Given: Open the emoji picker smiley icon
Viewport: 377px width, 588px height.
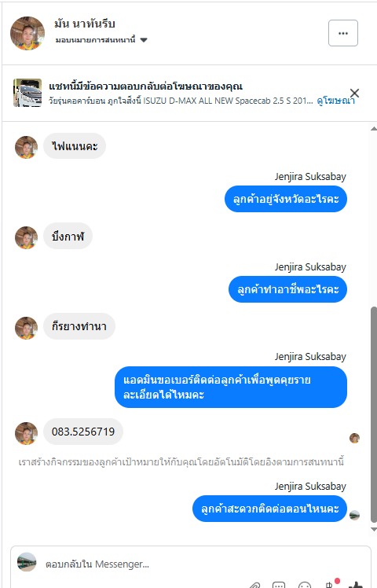Looking at the screenshot, I should (x=304, y=585).
